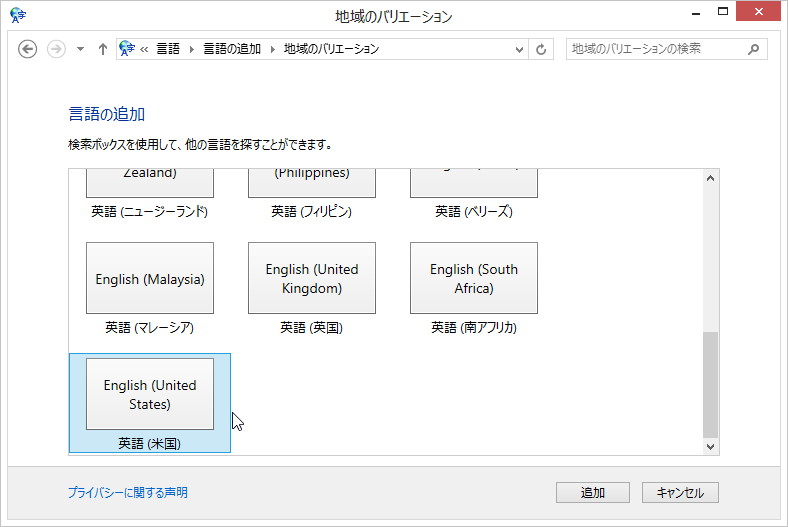The image size is (788, 527).
Task: Expand the chevron after 言語の追加 breadcrumb
Action: (x=272, y=49)
